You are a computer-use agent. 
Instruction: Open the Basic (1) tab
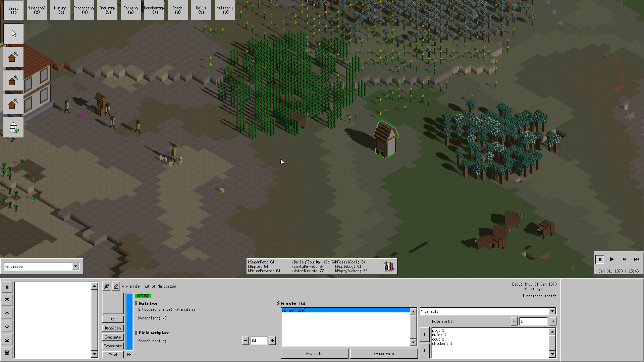pyautogui.click(x=13, y=10)
